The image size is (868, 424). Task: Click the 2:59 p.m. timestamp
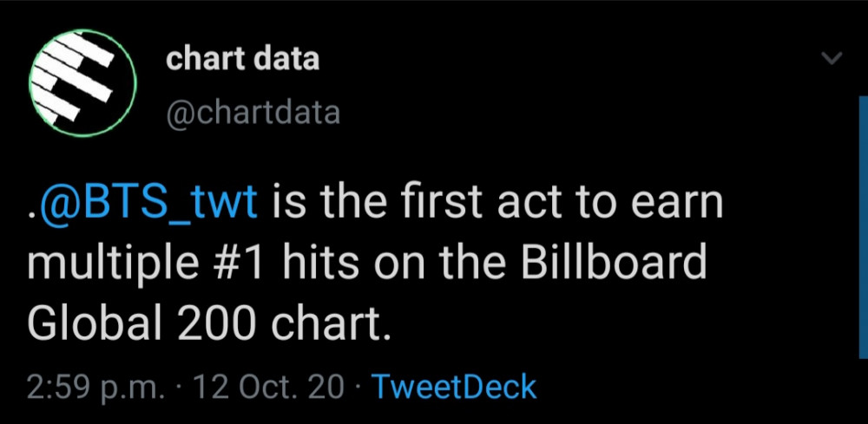(95, 388)
